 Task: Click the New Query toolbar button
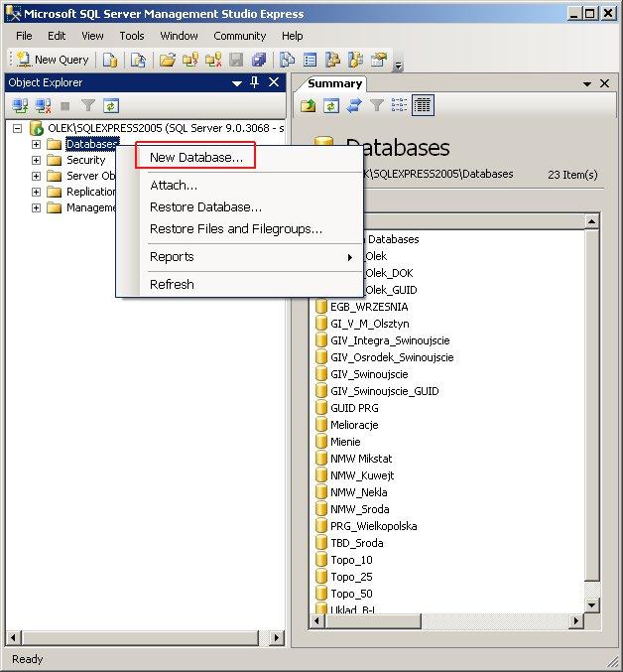coord(53,60)
